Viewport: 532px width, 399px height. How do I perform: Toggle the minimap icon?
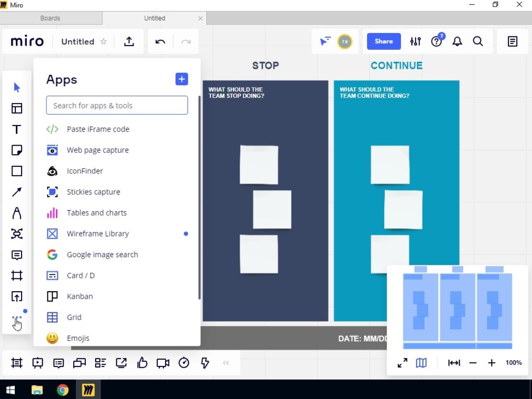point(421,363)
